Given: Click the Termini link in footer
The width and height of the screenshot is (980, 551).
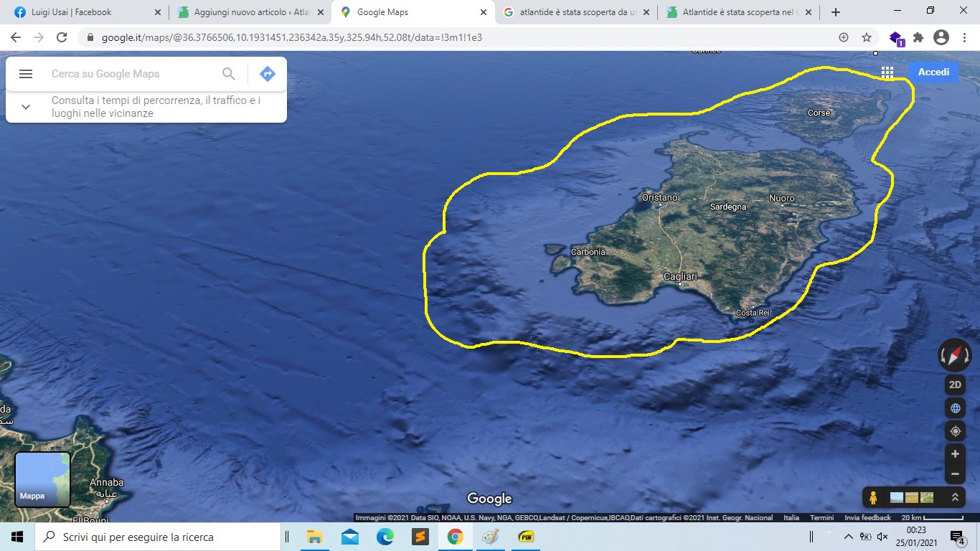Looking at the screenshot, I should click(x=821, y=518).
